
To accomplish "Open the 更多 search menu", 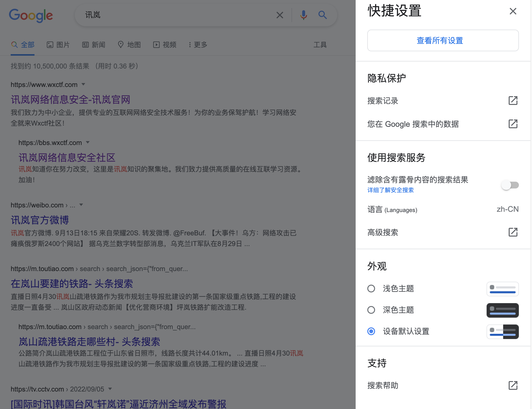I will point(198,45).
